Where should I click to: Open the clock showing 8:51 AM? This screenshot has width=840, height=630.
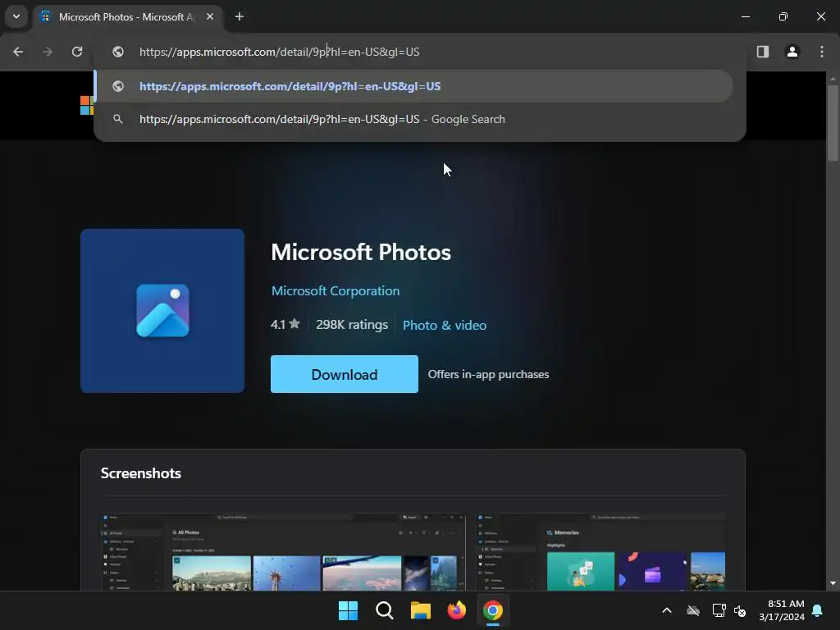[x=782, y=610]
